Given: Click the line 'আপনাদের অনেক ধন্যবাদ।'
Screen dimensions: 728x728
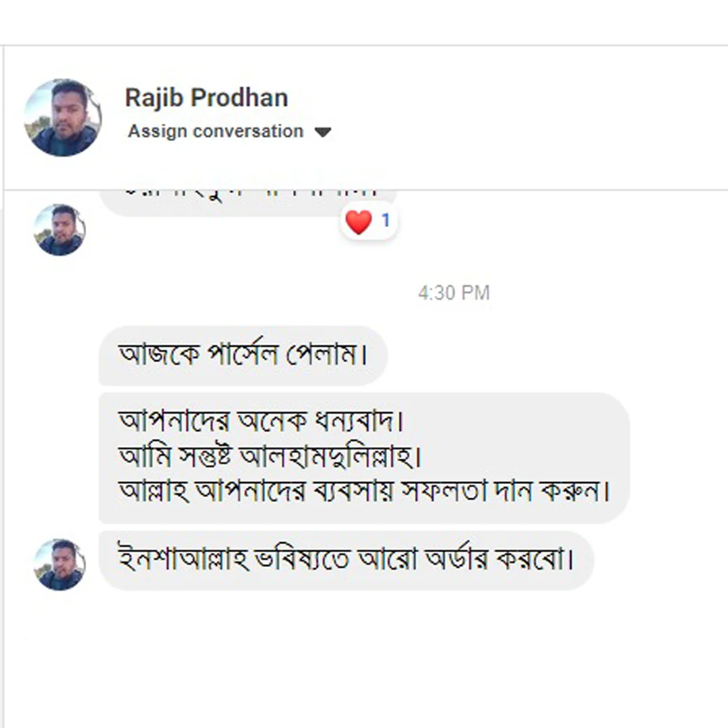Looking at the screenshot, I should click(261, 422).
